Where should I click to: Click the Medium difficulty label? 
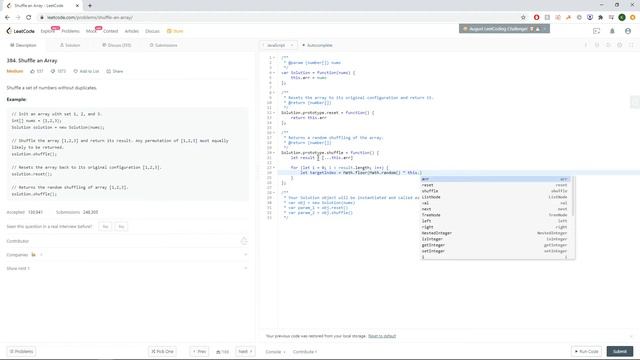(15, 71)
